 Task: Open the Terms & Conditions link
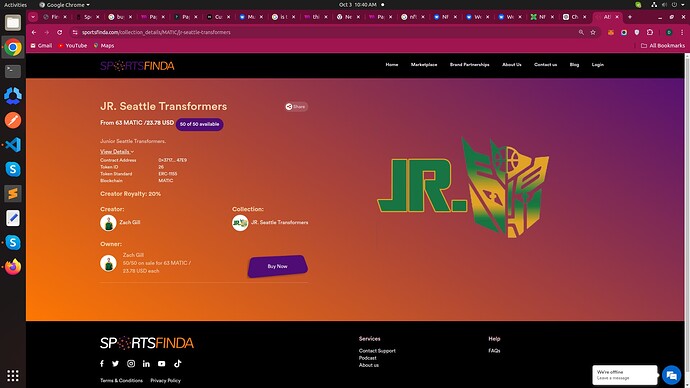coord(121,381)
